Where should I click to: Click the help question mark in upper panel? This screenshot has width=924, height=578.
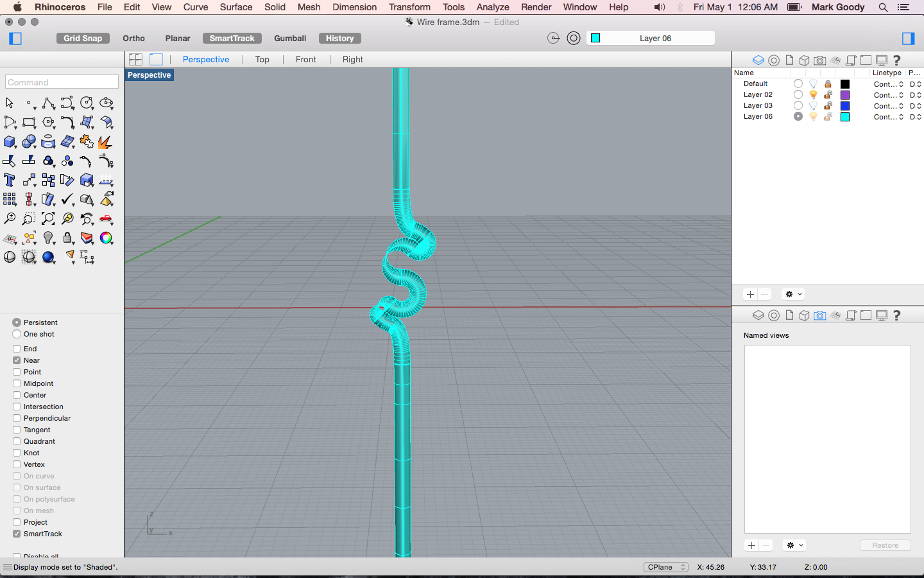(897, 60)
